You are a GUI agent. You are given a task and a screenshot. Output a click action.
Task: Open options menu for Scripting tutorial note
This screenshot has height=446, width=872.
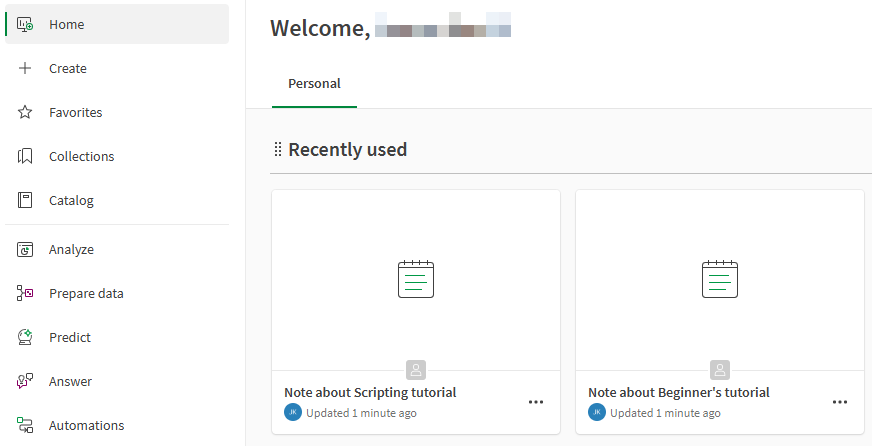tap(536, 402)
